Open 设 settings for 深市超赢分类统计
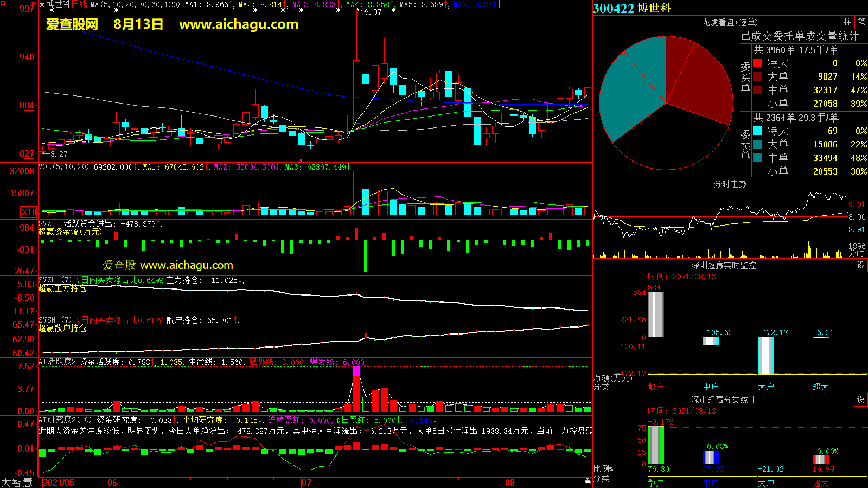This screenshot has height=488, width=868. click(861, 400)
